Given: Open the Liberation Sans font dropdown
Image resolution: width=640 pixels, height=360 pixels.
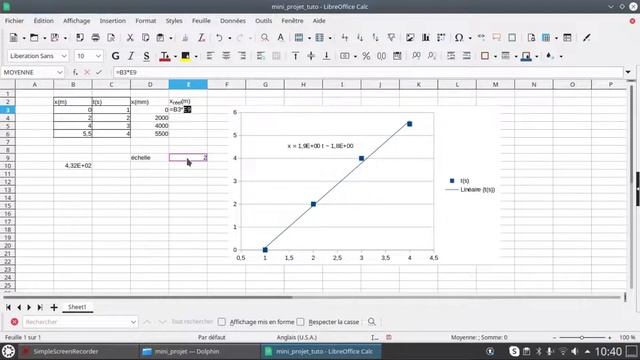Looking at the screenshot, I should (64, 56).
